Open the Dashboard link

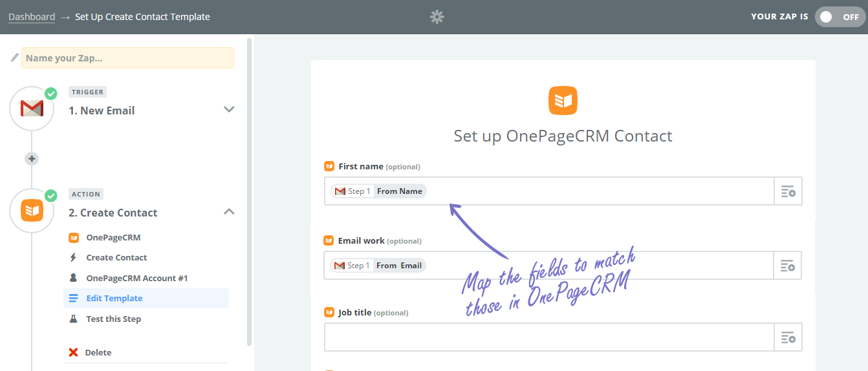coord(32,17)
